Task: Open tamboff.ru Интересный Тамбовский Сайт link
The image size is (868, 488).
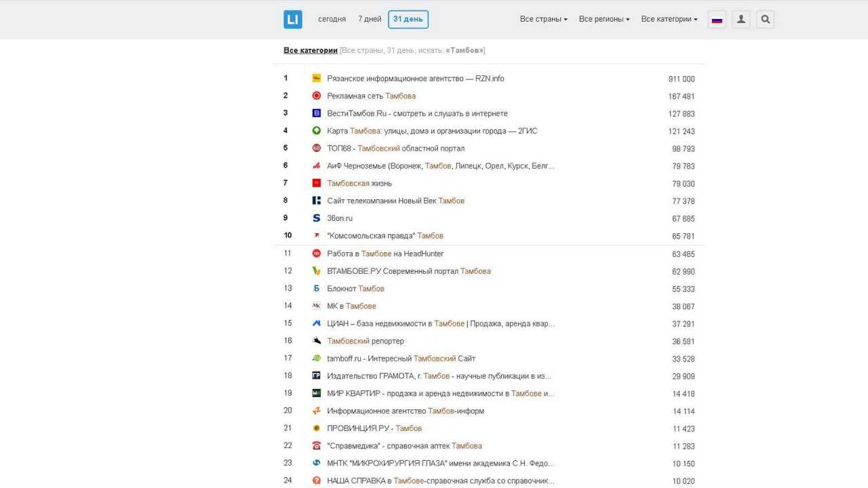Action: (x=401, y=359)
